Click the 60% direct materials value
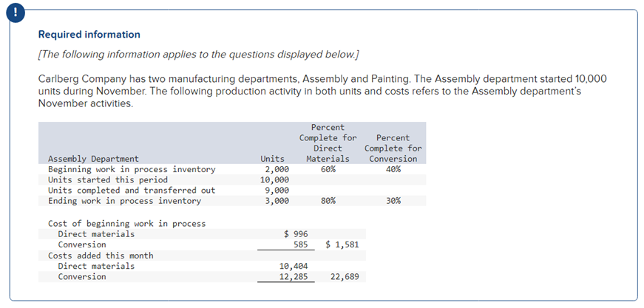This screenshot has width=644, height=308. point(328,169)
